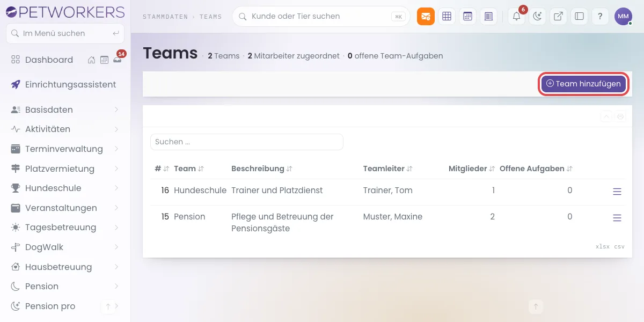
Task: Expand the Veranstaltungen menu chevron
Action: (116, 208)
